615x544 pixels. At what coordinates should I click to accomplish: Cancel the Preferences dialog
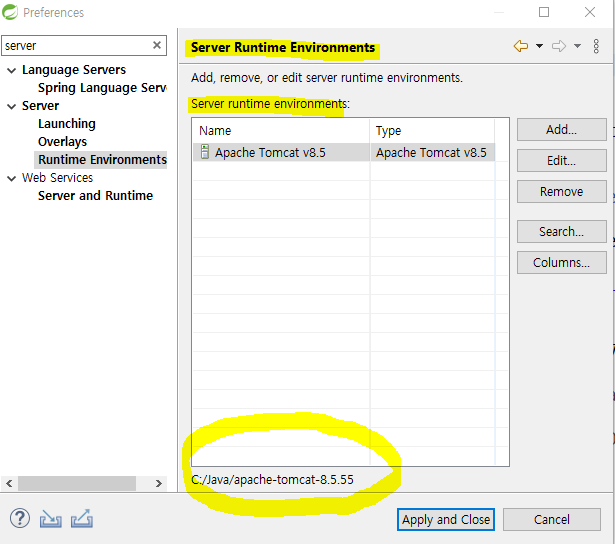pyautogui.click(x=551, y=519)
